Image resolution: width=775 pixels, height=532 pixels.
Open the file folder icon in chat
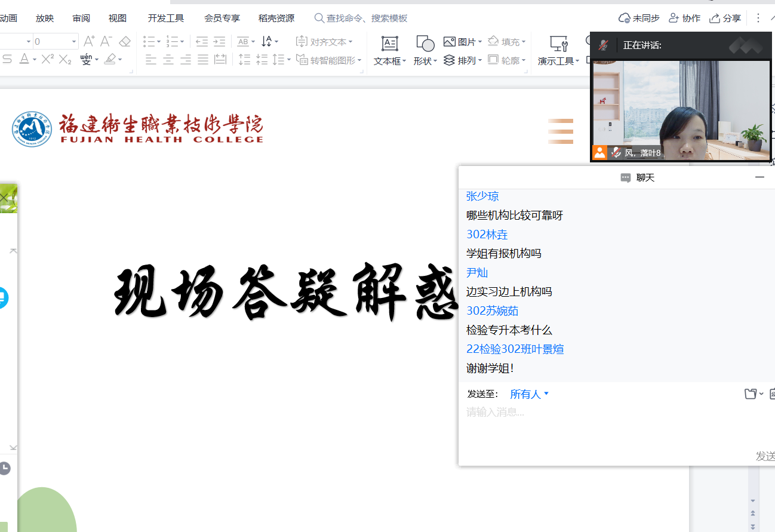(x=751, y=393)
